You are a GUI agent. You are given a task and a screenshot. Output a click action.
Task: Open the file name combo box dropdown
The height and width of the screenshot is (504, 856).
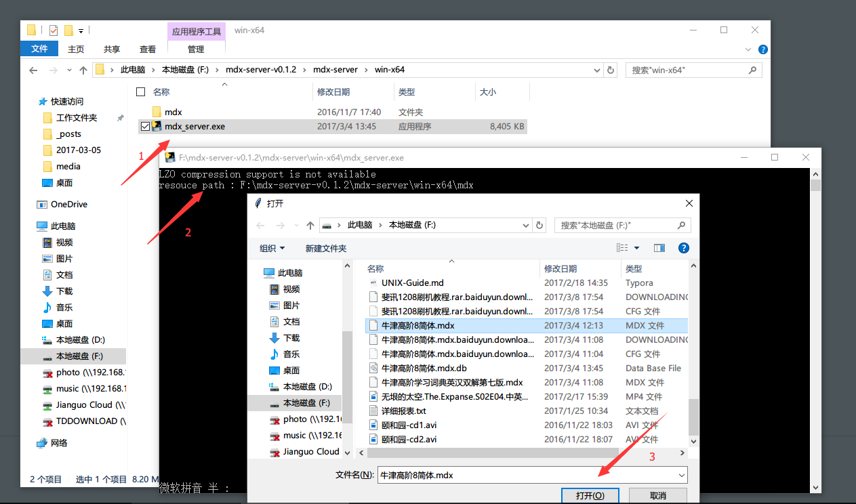[681, 475]
